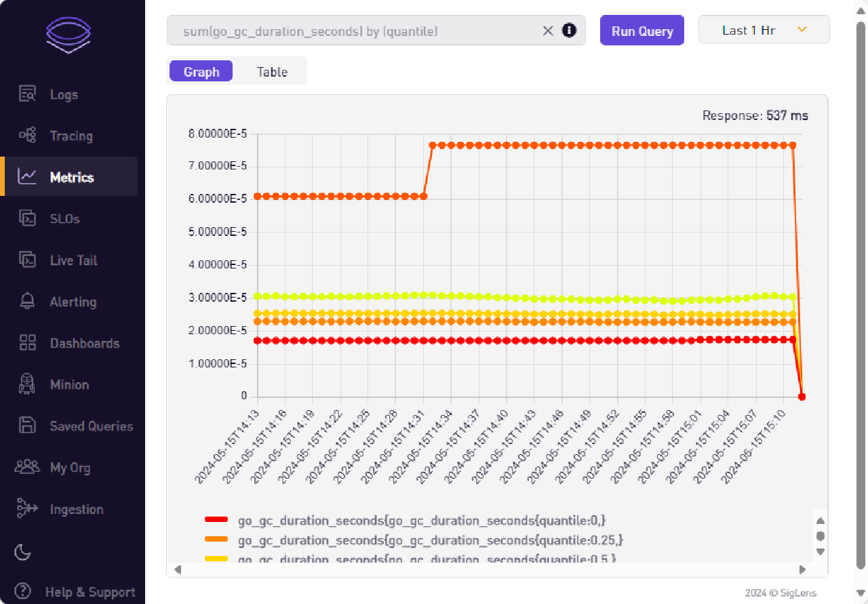Image resolution: width=868 pixels, height=604 pixels.
Task: Toggle dark mode with the moon icon
Action: click(22, 552)
